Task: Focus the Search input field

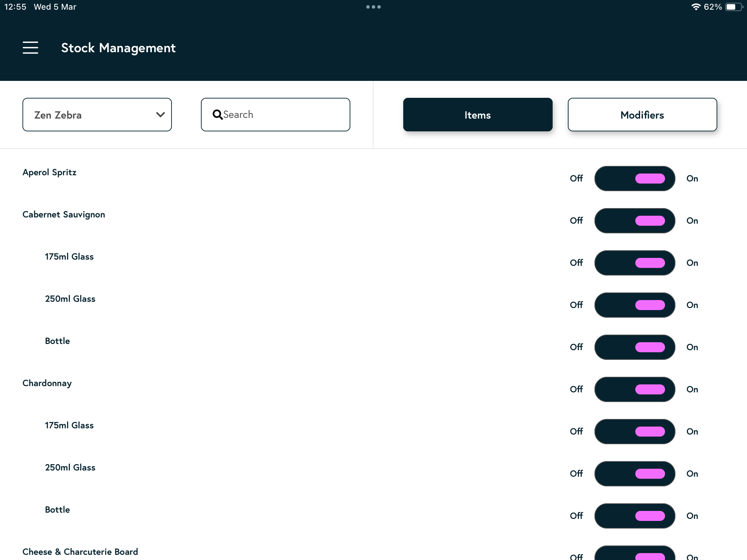Action: point(284,114)
